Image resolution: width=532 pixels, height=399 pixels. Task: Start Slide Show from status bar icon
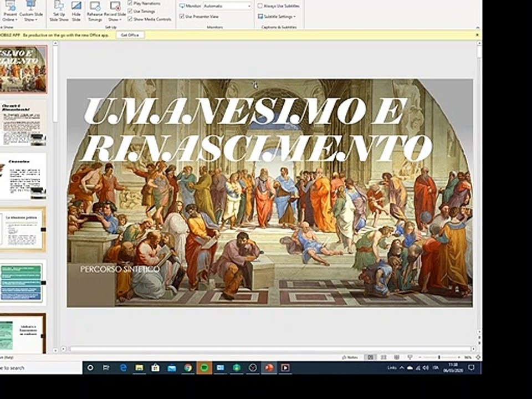point(410,357)
